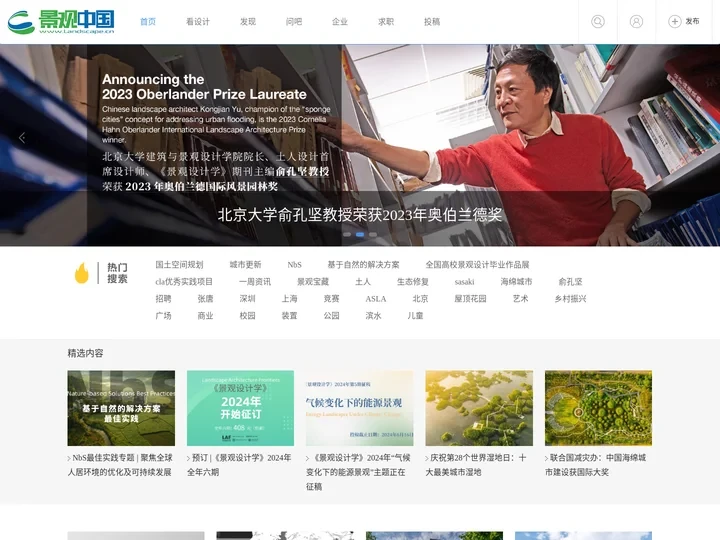Search hot tag 基于自然的解决方案
Image resolution: width=720 pixels, height=540 pixels.
[x=363, y=264]
